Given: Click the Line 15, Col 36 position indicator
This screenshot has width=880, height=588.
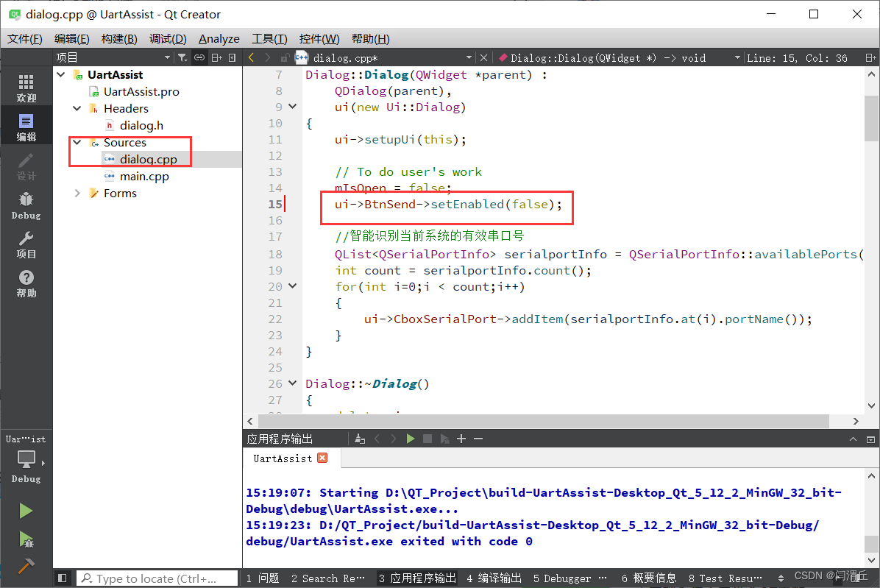Looking at the screenshot, I should pos(797,58).
